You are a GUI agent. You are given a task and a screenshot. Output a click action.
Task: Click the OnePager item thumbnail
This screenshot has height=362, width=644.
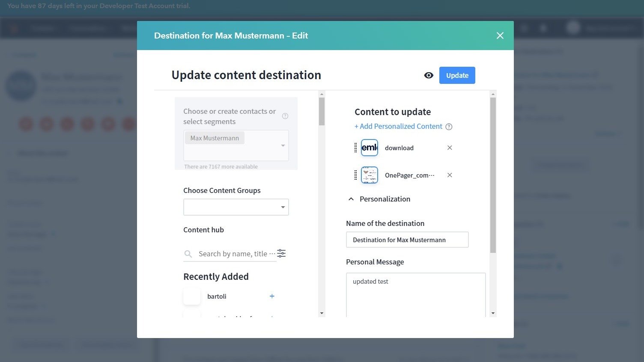coord(369,175)
